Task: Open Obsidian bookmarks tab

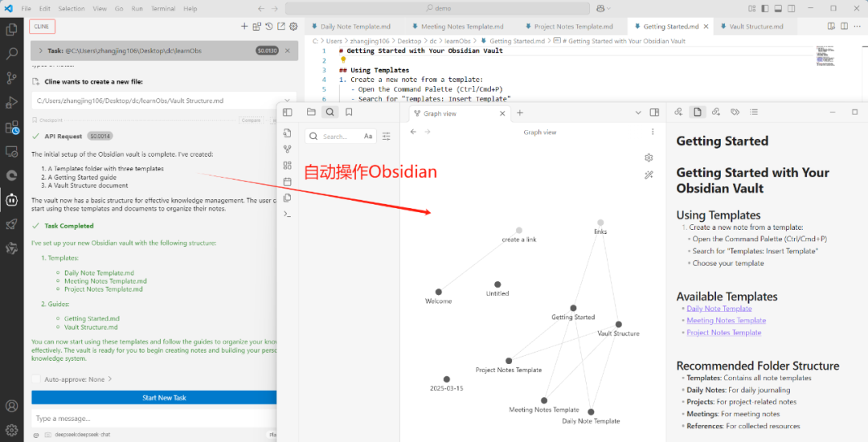Action: pyautogui.click(x=349, y=113)
